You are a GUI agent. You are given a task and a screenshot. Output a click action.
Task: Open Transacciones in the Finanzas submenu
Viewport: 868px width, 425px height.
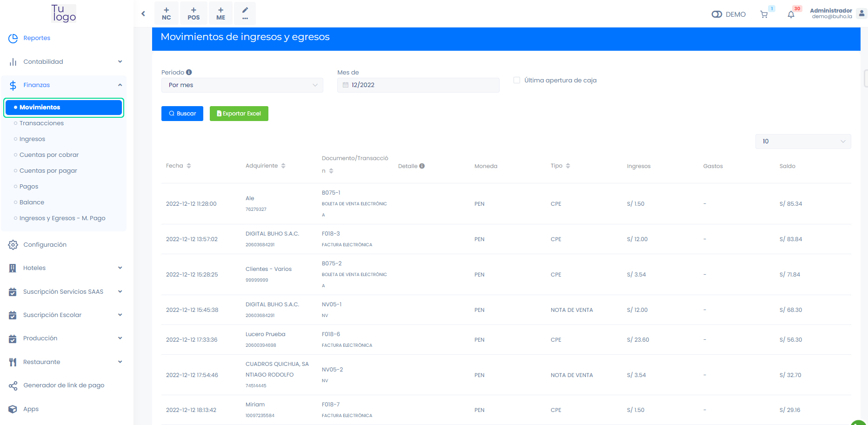point(41,123)
